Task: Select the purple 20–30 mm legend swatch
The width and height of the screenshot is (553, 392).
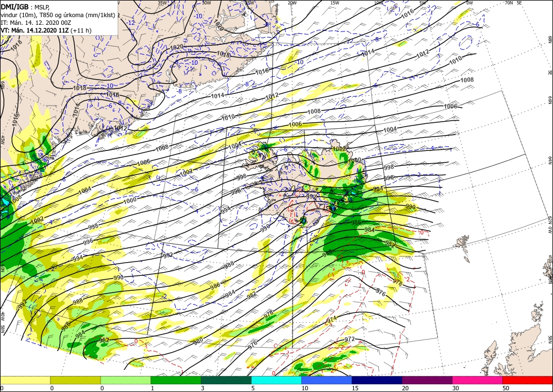Action: pos(427,380)
